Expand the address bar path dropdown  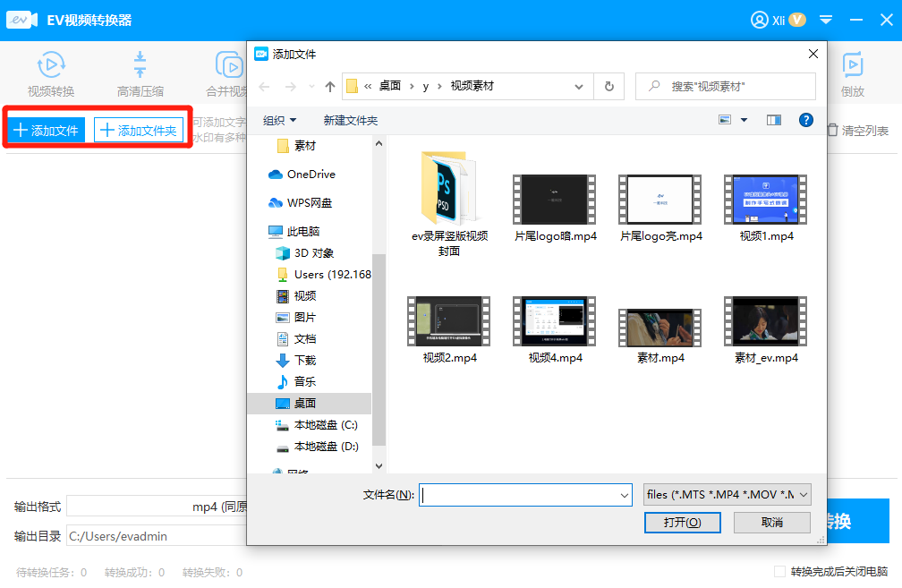(x=579, y=86)
